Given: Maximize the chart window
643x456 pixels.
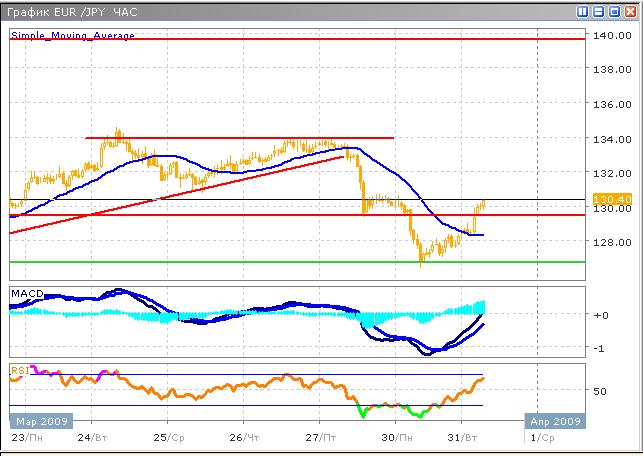Looking at the screenshot, I should (x=615, y=12).
